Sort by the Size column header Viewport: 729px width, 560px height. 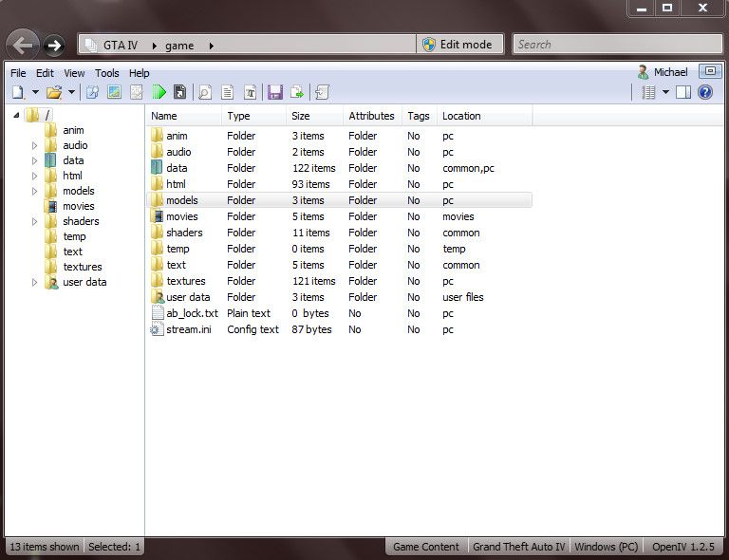point(315,116)
